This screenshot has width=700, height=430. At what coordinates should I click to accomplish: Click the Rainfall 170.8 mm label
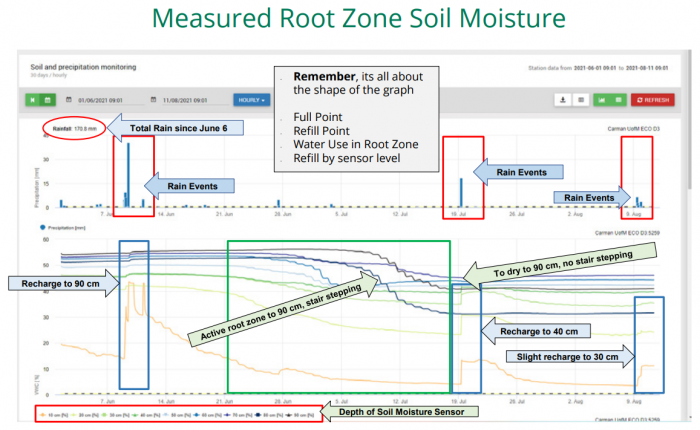coord(70,129)
